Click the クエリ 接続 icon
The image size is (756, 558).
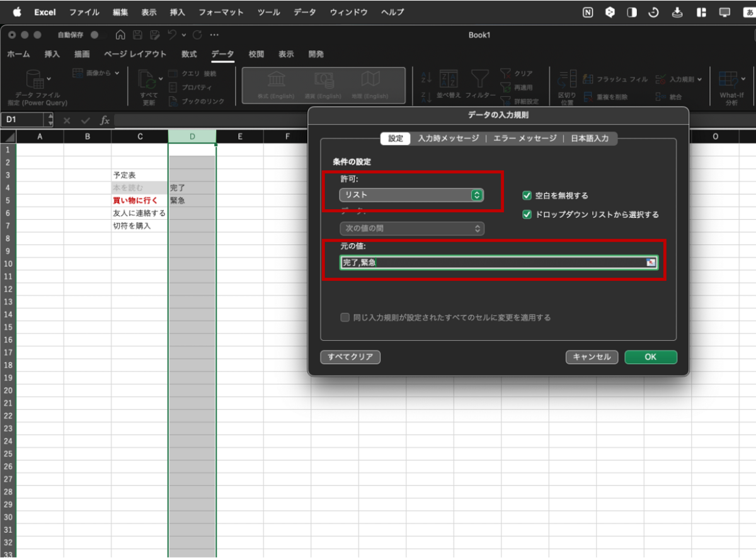point(173,74)
